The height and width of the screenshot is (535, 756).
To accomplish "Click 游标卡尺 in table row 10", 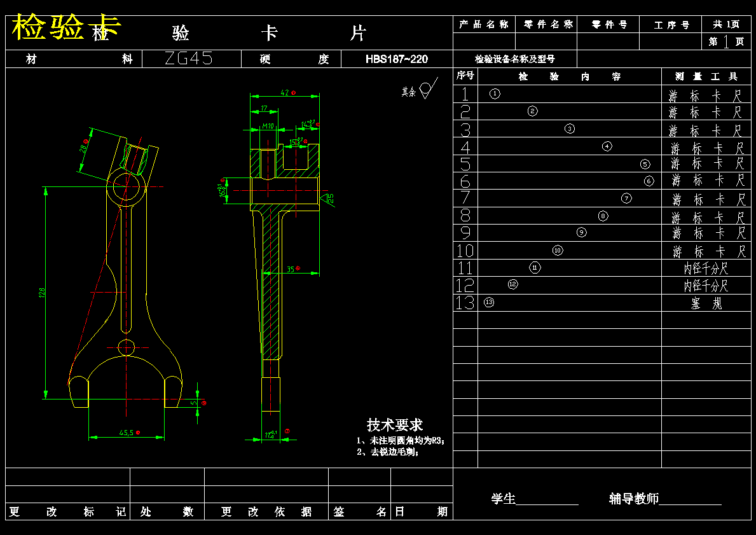I will (709, 251).
